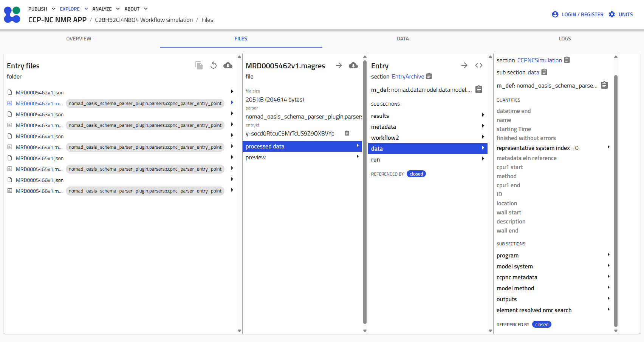Select the MRD0005466v1.m... magres file
Viewport: 644px width, 342px height.
point(39,191)
